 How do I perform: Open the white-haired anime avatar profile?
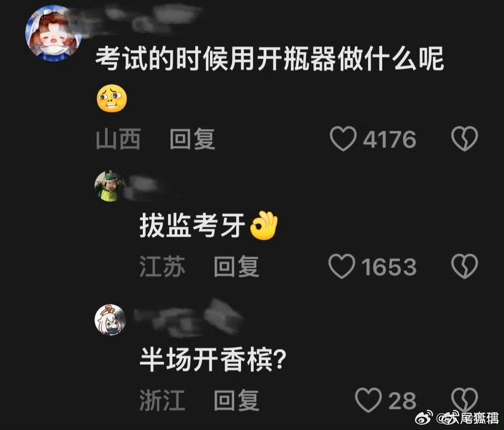click(110, 320)
